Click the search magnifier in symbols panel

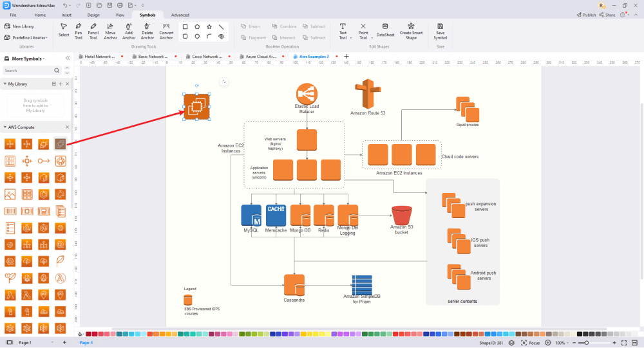(57, 71)
